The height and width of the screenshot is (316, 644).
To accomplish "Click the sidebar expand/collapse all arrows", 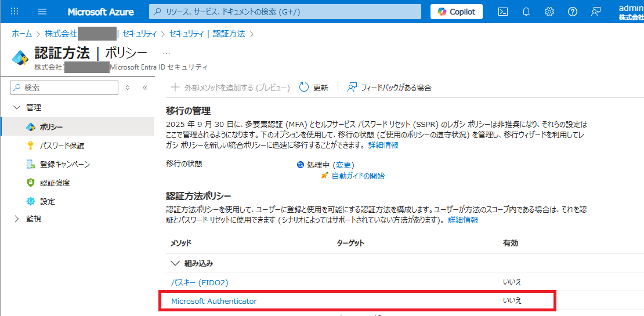I will (127, 88).
